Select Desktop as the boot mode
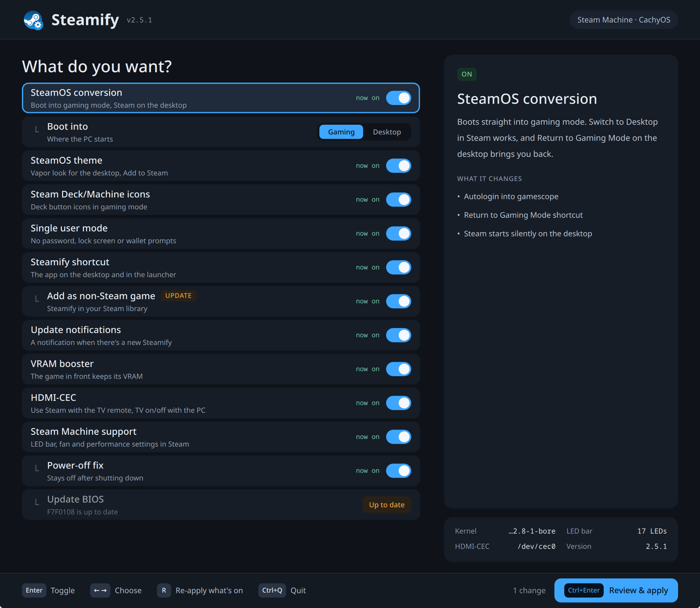Viewport: 700px width, 608px height. (x=387, y=132)
